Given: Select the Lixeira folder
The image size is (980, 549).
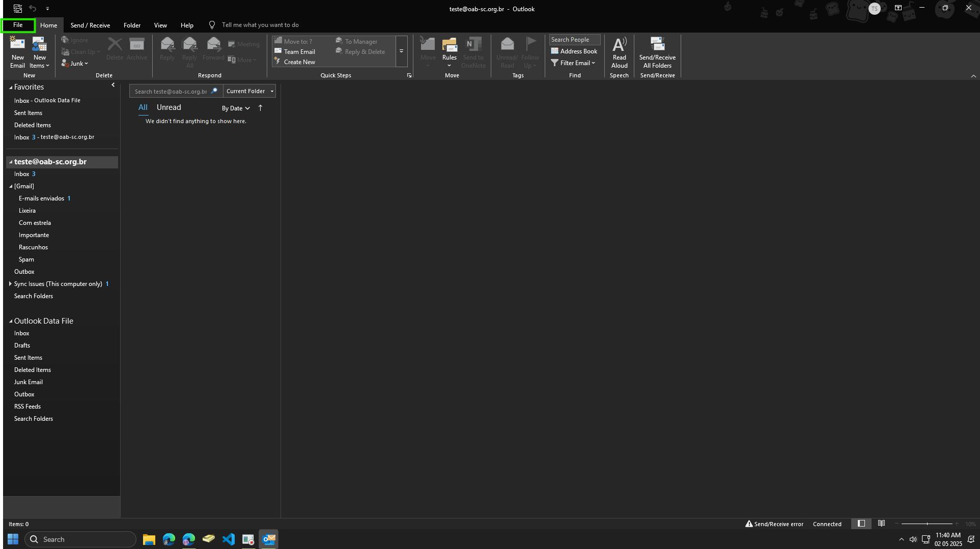Looking at the screenshot, I should [27, 211].
